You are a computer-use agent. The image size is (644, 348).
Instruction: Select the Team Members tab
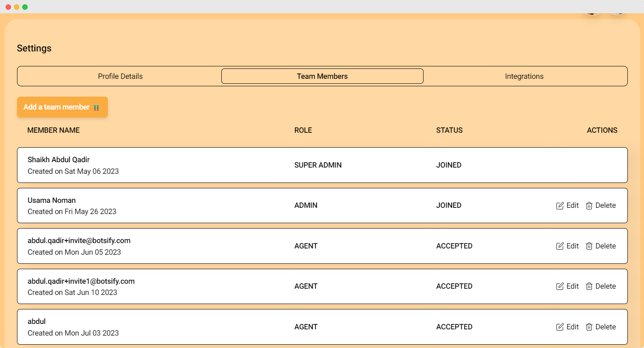pyautogui.click(x=322, y=76)
